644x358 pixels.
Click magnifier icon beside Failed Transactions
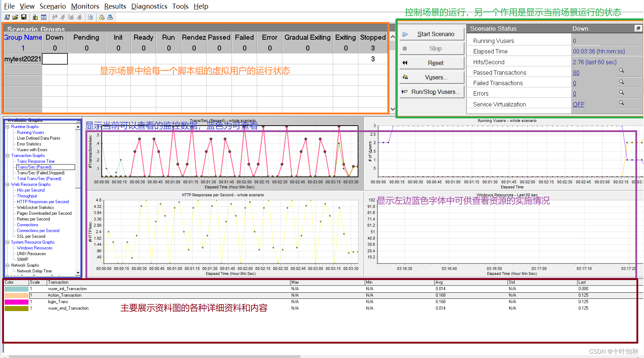click(622, 82)
